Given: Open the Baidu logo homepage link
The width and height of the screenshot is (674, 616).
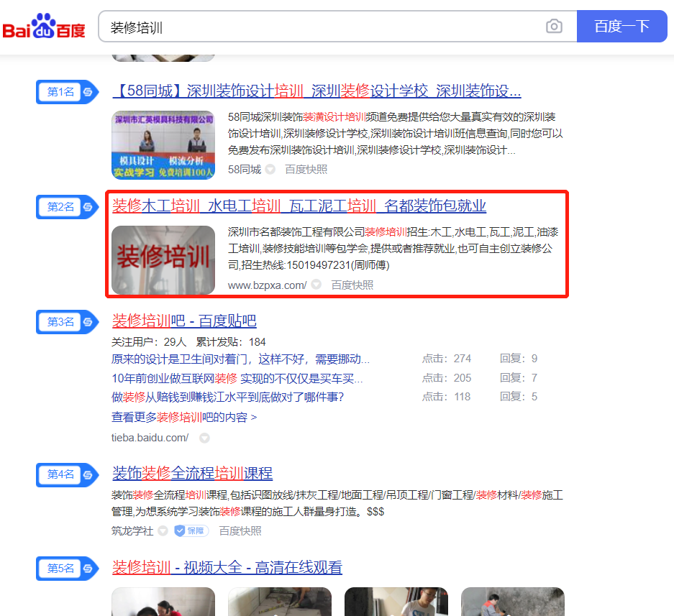Looking at the screenshot, I should point(44,26).
